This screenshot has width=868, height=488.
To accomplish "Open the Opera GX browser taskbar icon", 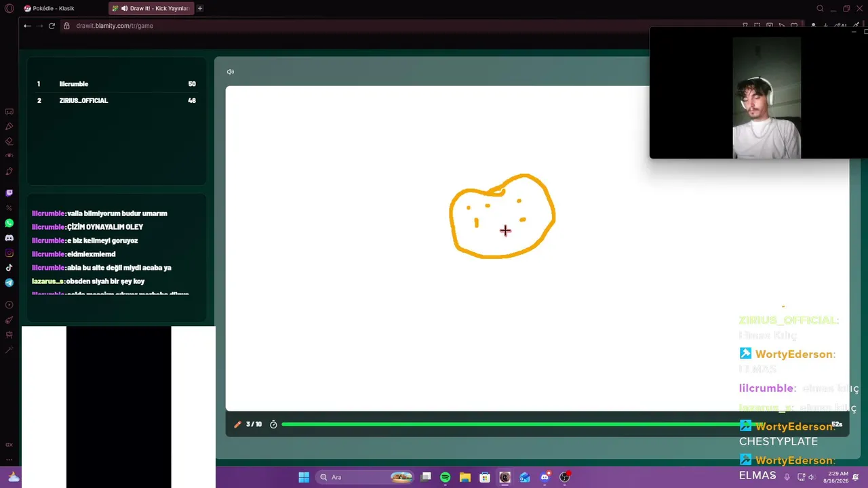I will tap(505, 477).
